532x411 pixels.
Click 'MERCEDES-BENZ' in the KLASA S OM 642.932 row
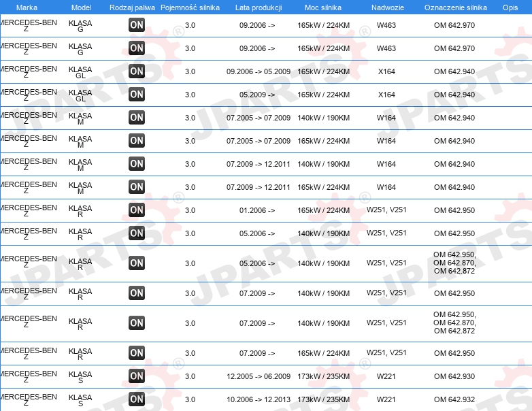[29, 400]
